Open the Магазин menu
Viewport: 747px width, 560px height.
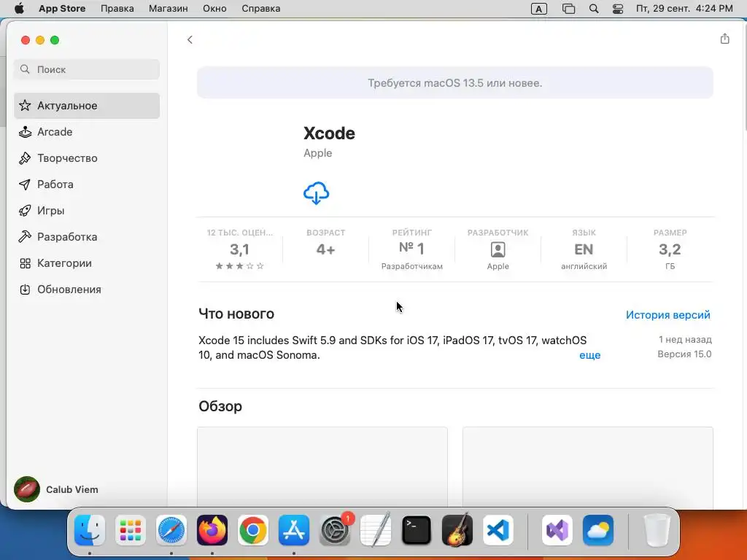[169, 9]
